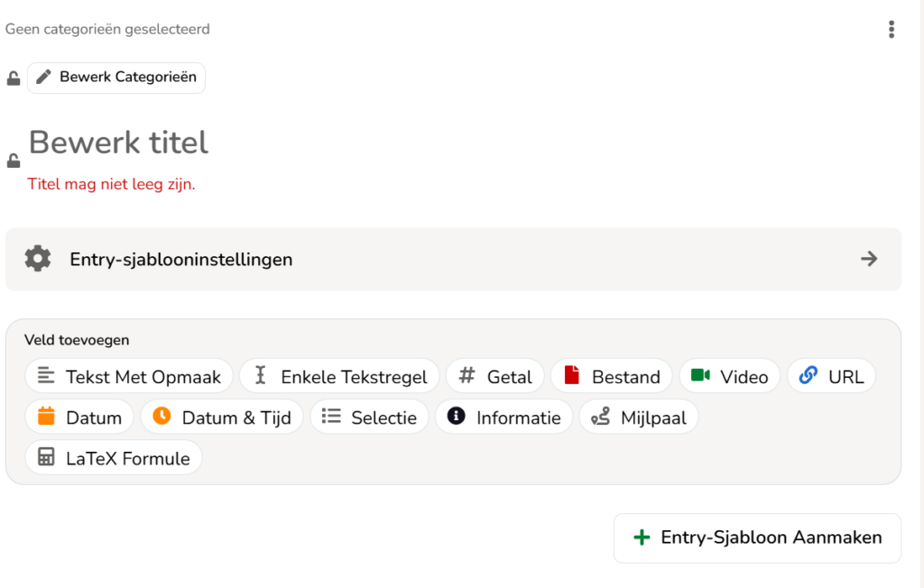Click the Bewerk titel input field
The height and width of the screenshot is (588, 924).
pyautogui.click(x=118, y=142)
